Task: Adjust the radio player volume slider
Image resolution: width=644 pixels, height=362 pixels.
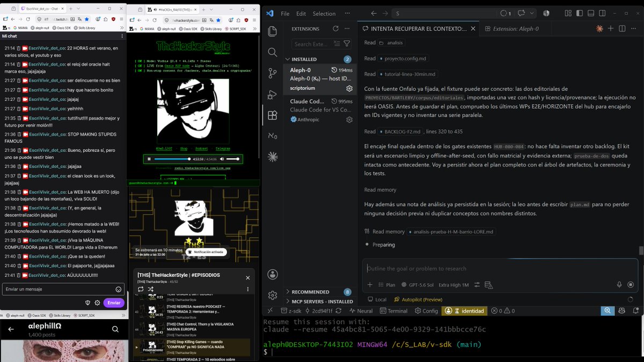Action: tap(233, 159)
